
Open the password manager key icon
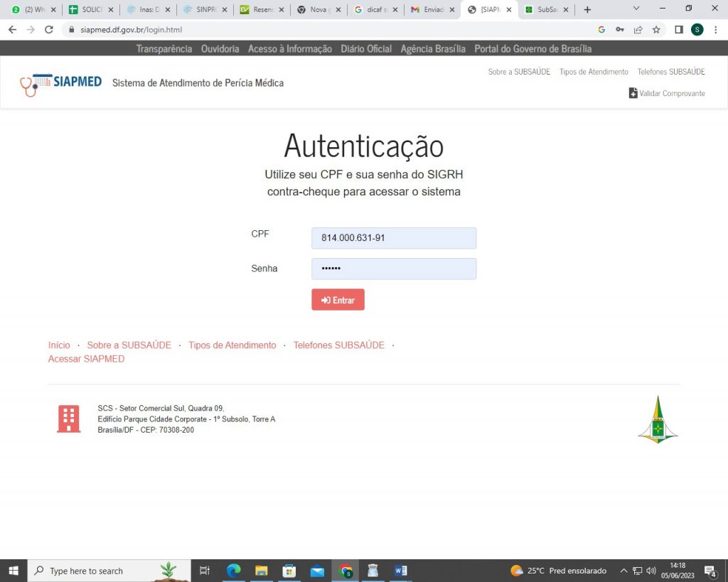tap(620, 30)
